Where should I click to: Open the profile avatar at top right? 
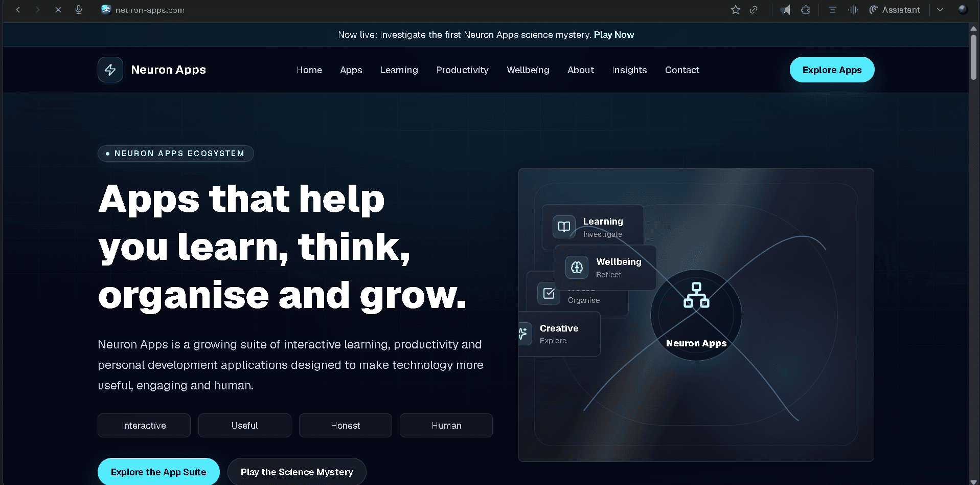[963, 10]
